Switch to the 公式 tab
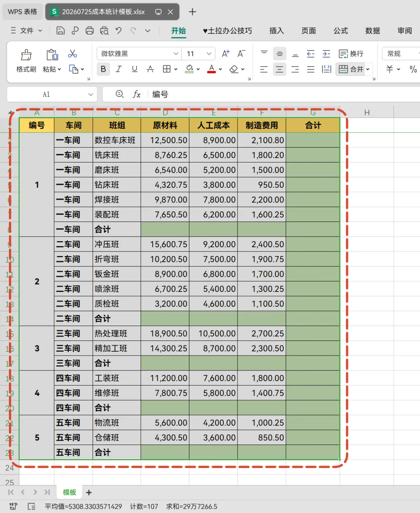This screenshot has width=420, height=513. (341, 31)
